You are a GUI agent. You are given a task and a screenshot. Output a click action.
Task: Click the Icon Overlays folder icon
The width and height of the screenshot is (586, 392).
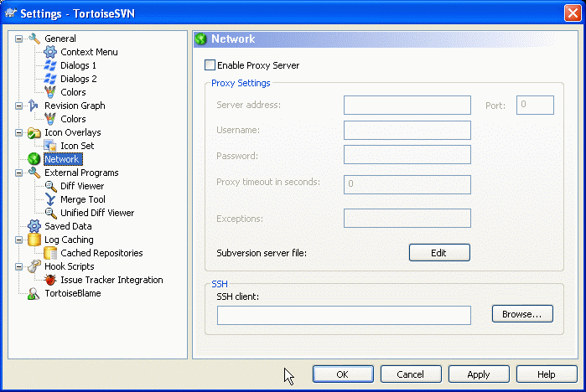coord(34,132)
